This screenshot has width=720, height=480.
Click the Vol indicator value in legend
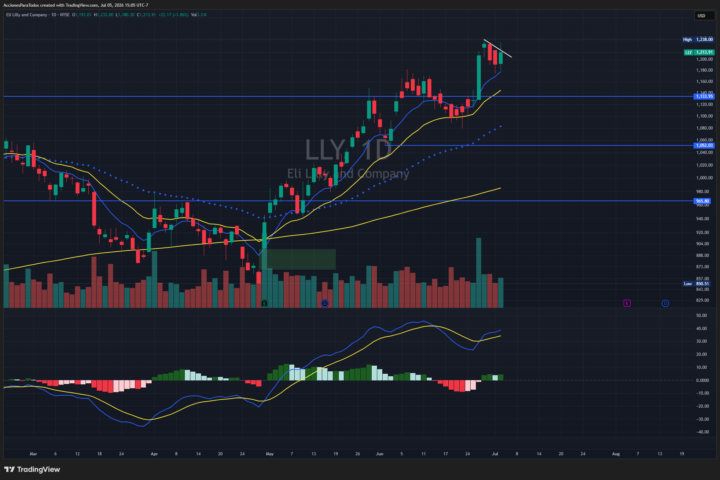199,15
